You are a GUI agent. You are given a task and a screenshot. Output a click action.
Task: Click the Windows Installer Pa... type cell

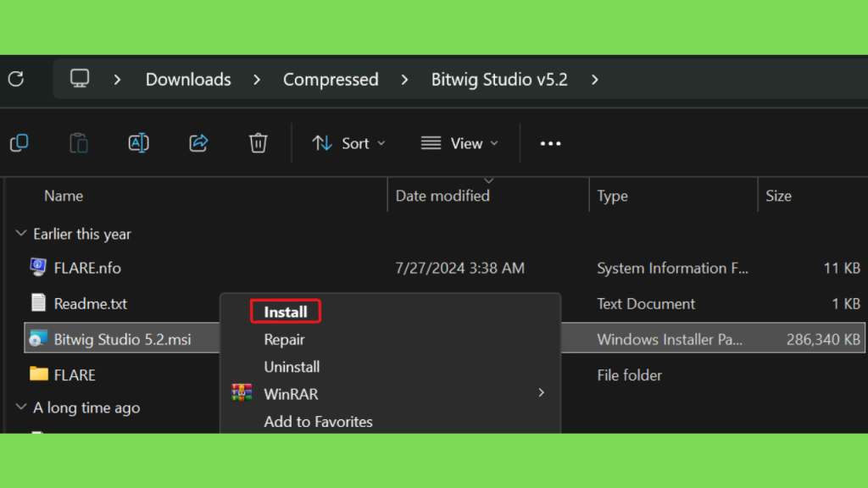(x=670, y=339)
